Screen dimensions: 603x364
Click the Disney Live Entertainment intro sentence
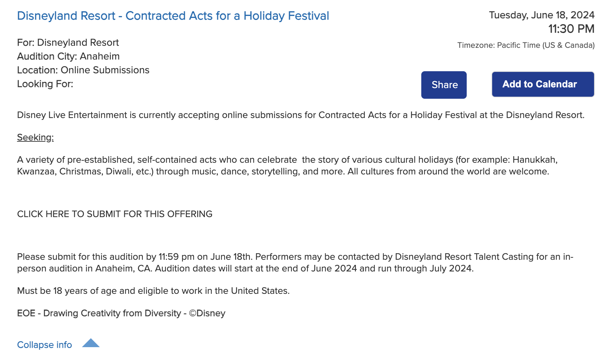click(300, 115)
